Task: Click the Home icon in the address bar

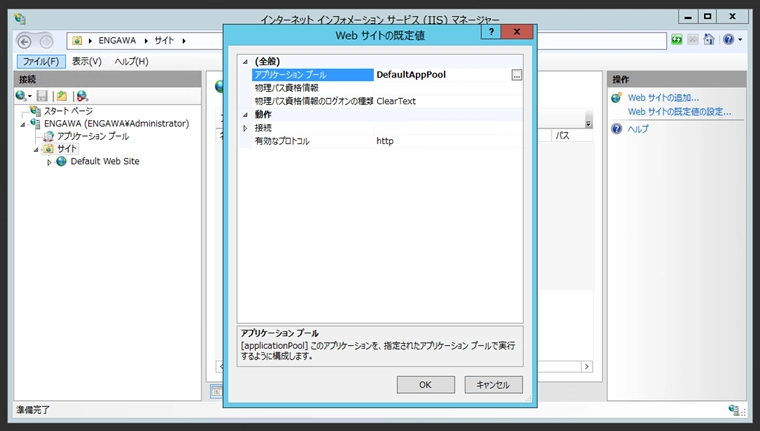Action: pyautogui.click(x=709, y=40)
